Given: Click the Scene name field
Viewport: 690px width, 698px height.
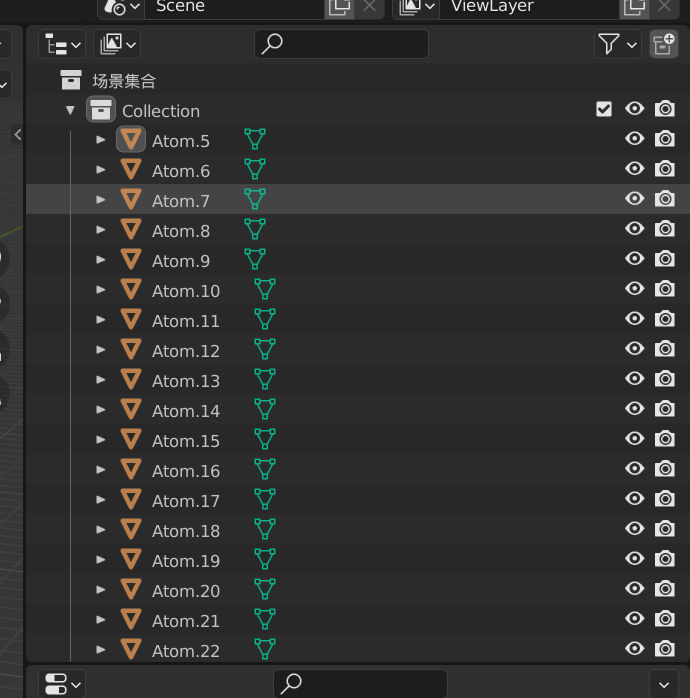Looking at the screenshot, I should 235,7.
